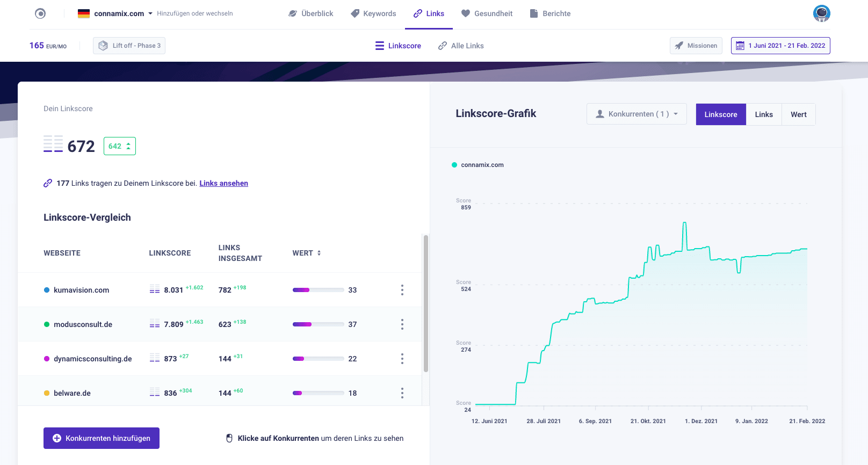Toggle the connamix.com legend entry
Image resolution: width=868 pixels, height=465 pixels.
pyautogui.click(x=478, y=165)
